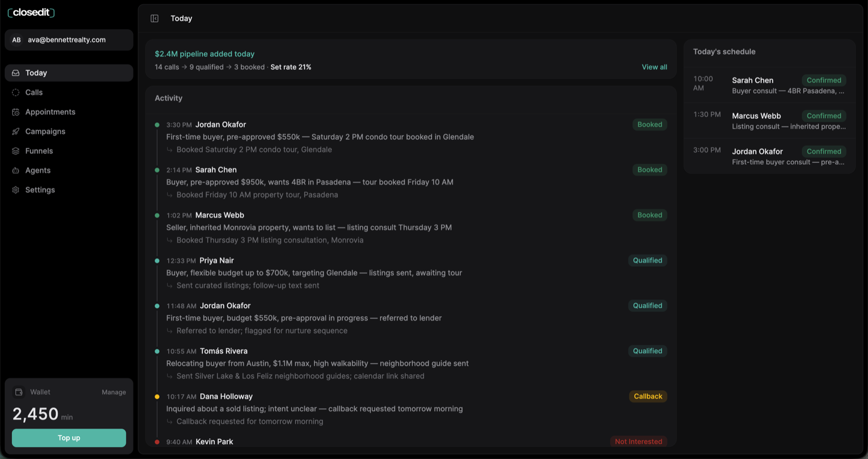Click the Agents robot icon
Screen dimensions: 868x459
[x=16, y=170]
